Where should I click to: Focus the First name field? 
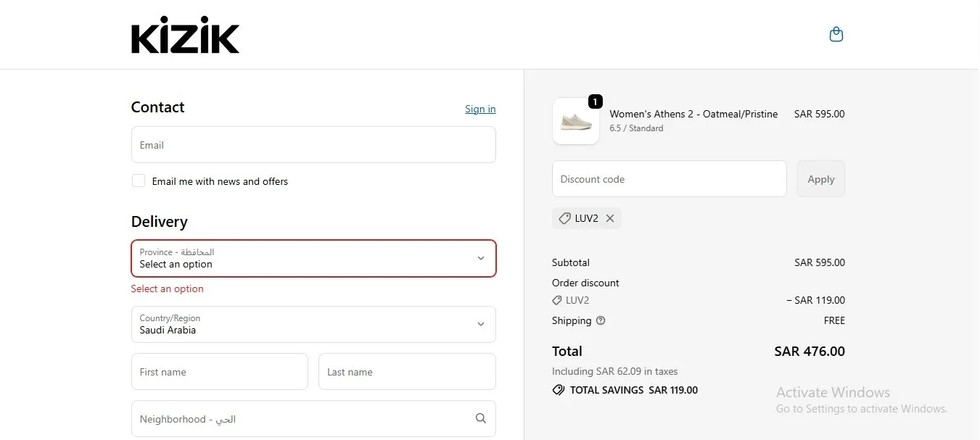point(220,372)
